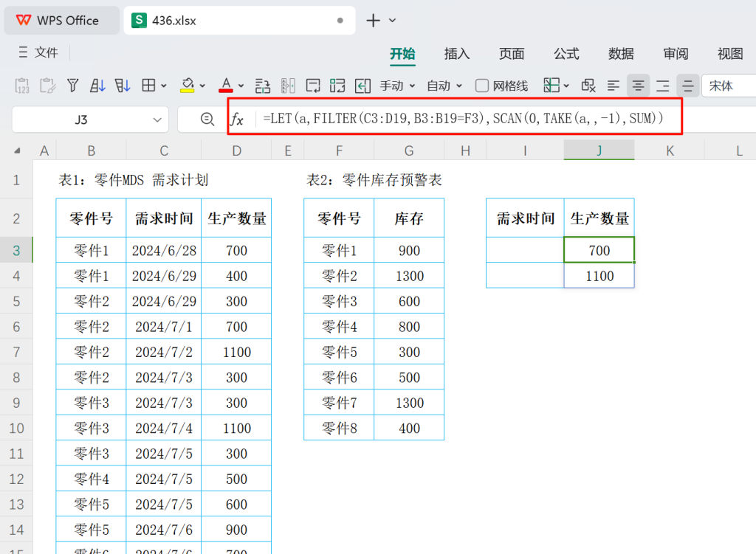This screenshot has width=756, height=554.
Task: Open the 插入 ribbon tab
Action: 456,54
